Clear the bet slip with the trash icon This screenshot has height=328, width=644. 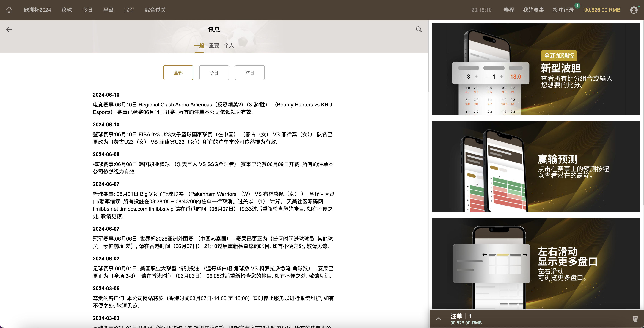pyautogui.click(x=636, y=319)
